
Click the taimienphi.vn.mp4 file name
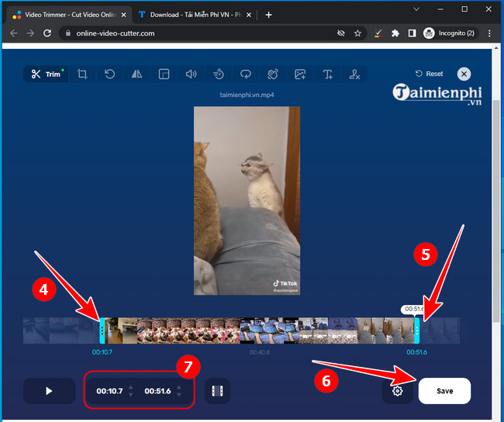[247, 95]
